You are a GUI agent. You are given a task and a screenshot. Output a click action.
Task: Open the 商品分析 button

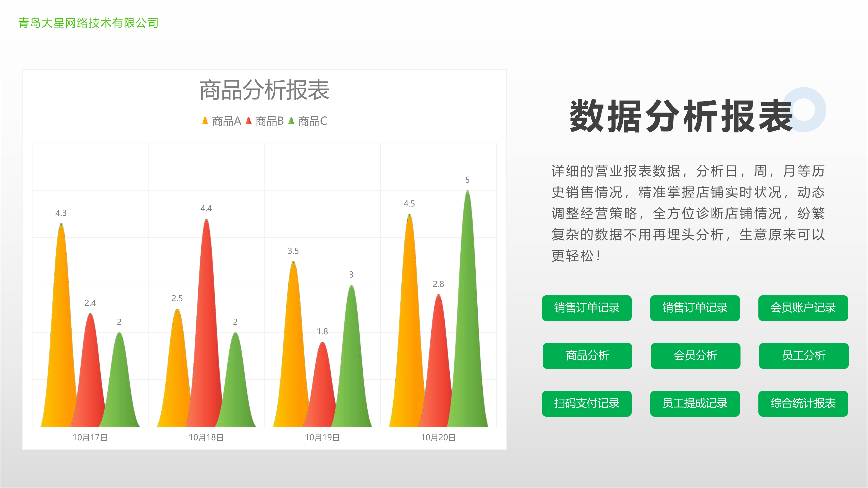coord(587,356)
